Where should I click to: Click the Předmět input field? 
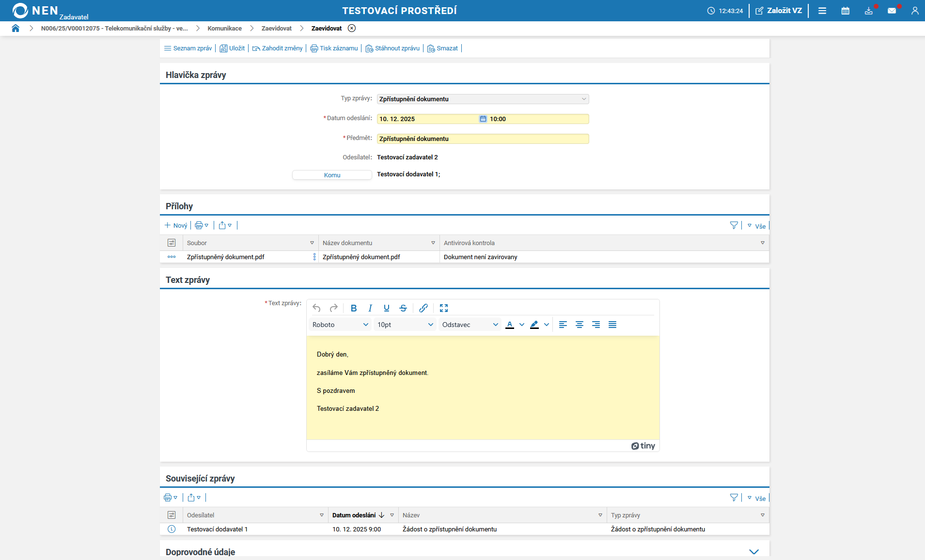pos(483,139)
